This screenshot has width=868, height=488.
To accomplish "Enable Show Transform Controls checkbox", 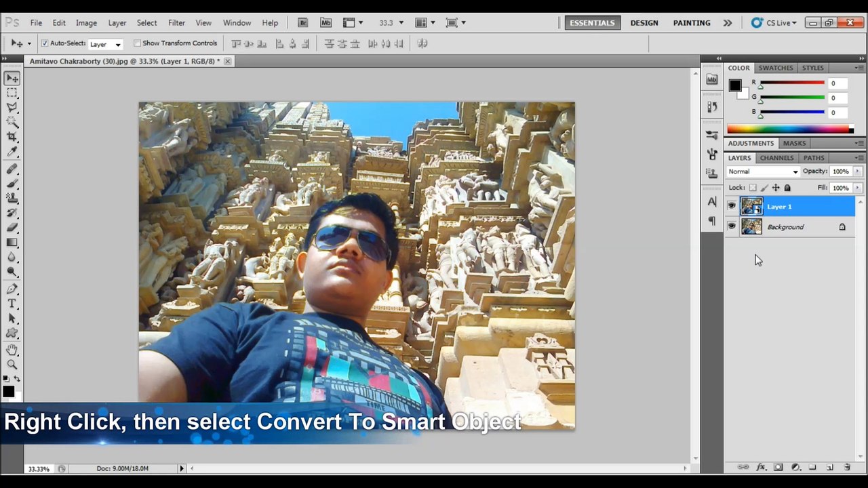I will (137, 43).
